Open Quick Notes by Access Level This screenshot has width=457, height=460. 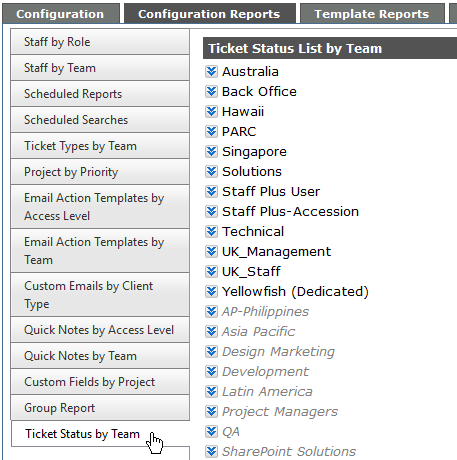click(x=100, y=330)
